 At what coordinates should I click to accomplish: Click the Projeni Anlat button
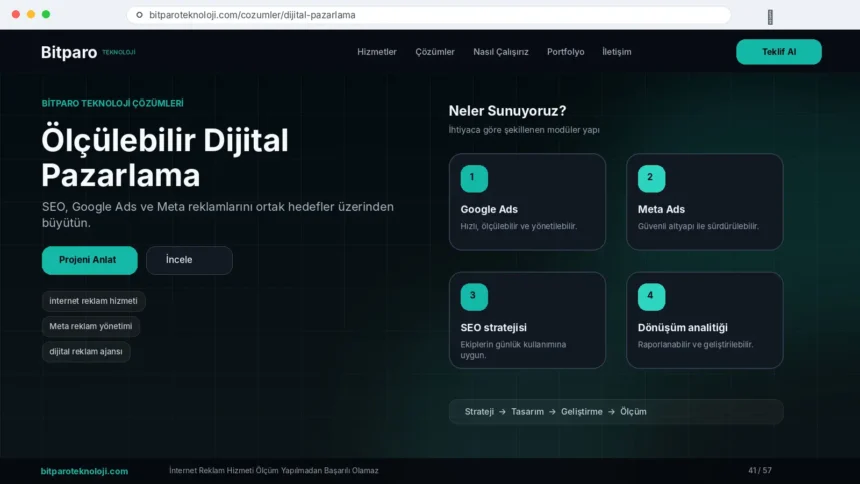(89, 260)
